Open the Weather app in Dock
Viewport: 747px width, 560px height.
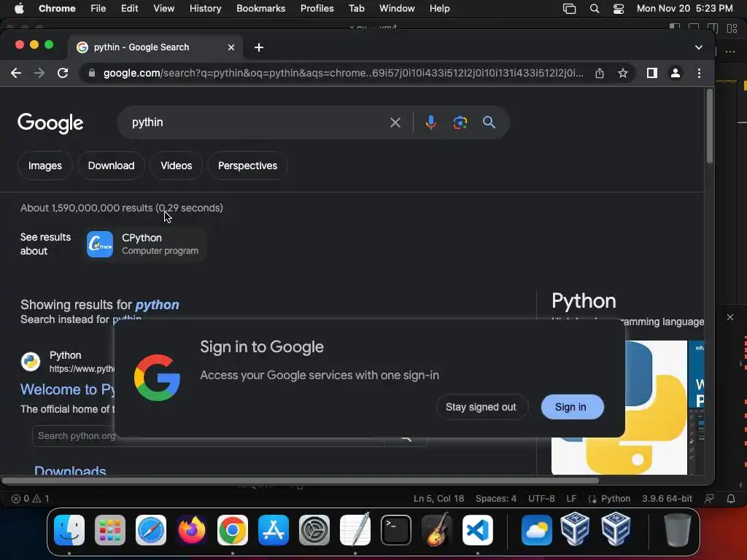pos(536,530)
